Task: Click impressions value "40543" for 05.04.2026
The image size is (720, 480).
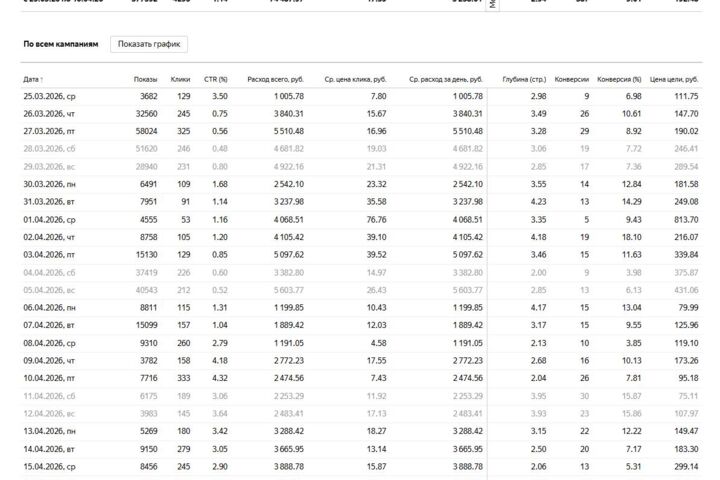Action: pos(146,290)
